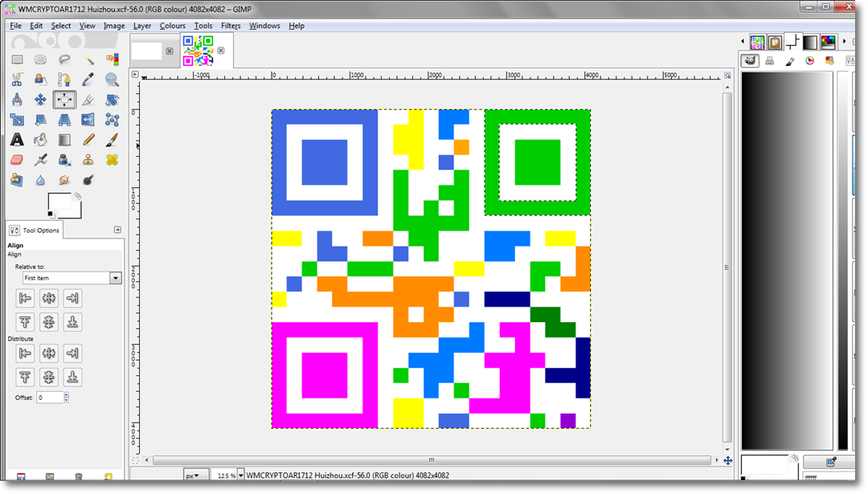Screen dimensions: 868x494
Task: Open the Filters menu
Action: tap(231, 26)
